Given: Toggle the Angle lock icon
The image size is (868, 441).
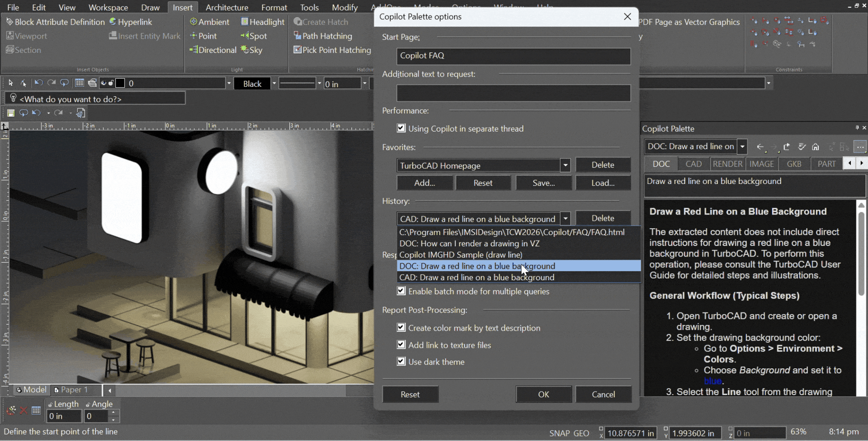Looking at the screenshot, I should coord(88,404).
